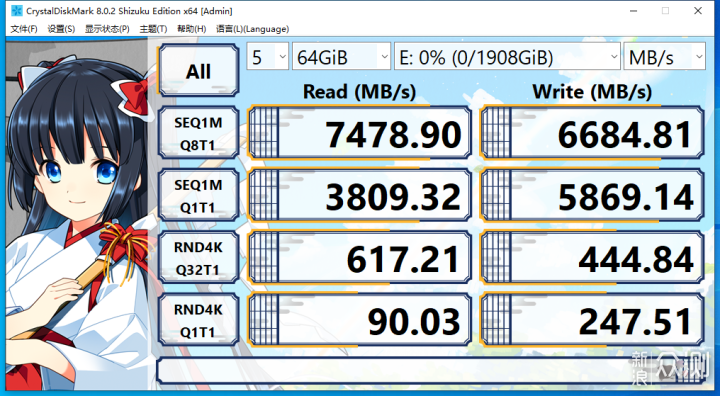The width and height of the screenshot is (720, 396).
Task: Minimize the CrystalDiskMark window
Action: pos(634,11)
